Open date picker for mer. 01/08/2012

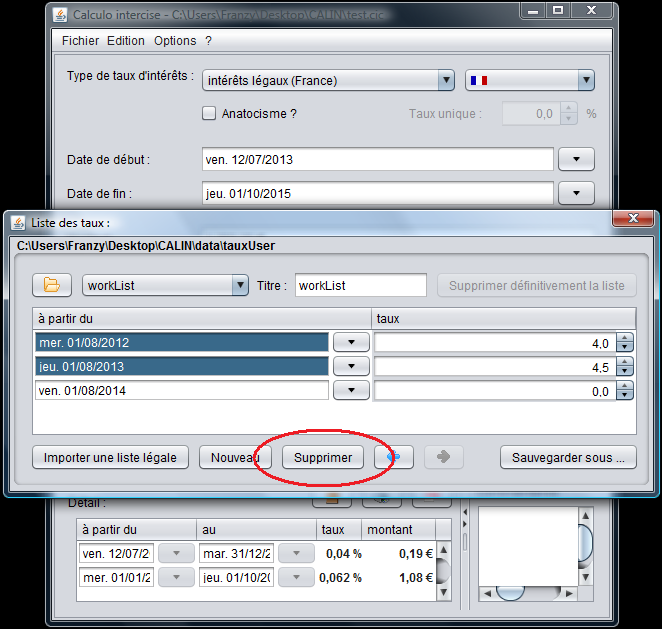(351, 342)
